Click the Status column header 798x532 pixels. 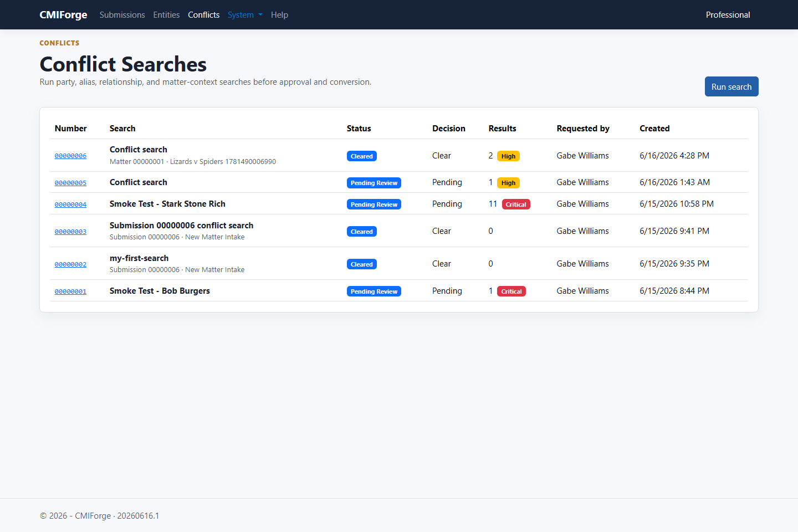pos(359,129)
